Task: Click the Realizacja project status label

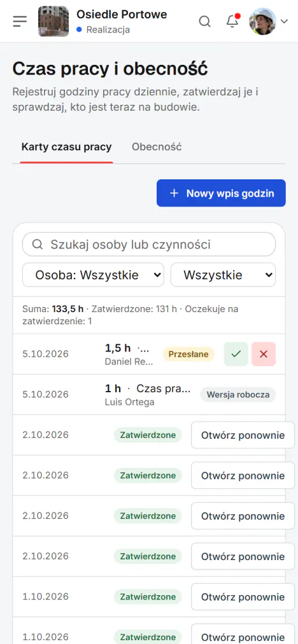Action: click(108, 30)
